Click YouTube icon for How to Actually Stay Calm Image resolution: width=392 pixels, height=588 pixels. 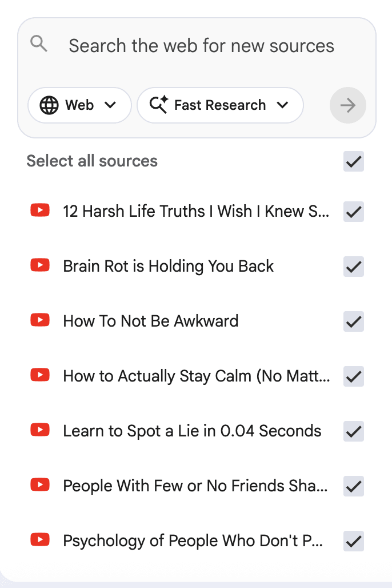[x=40, y=375]
